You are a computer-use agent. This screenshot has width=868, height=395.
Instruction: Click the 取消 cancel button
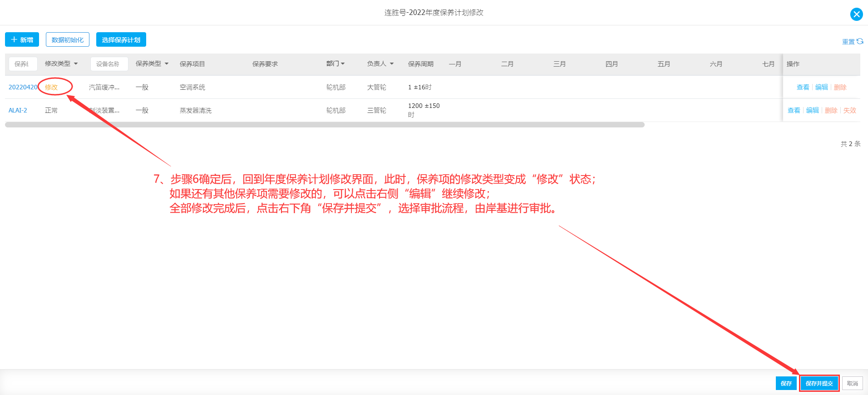852,383
